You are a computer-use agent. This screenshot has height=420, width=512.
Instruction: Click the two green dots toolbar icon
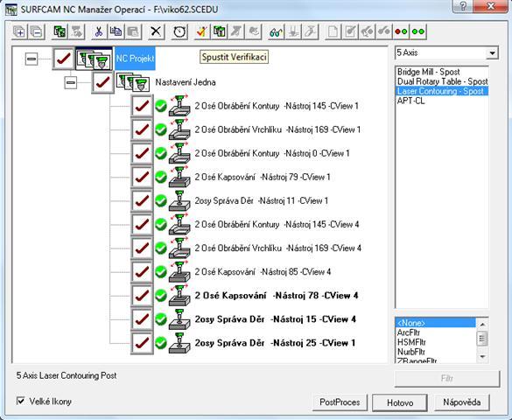pyautogui.click(x=418, y=31)
